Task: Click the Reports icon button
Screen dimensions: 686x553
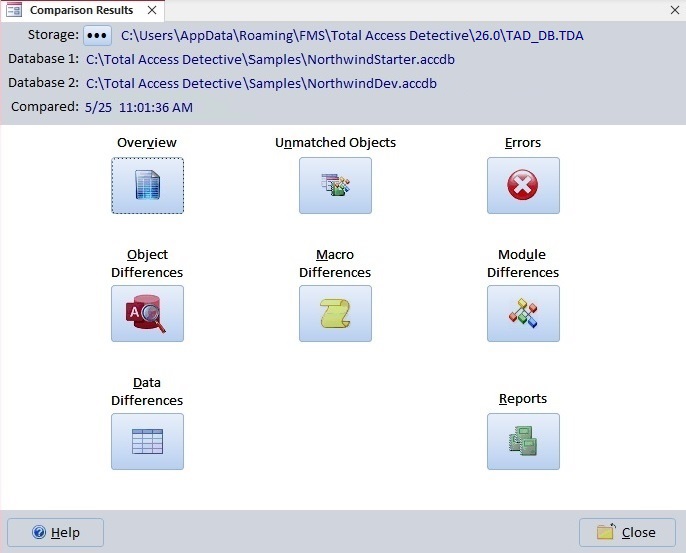Action: [x=523, y=442]
